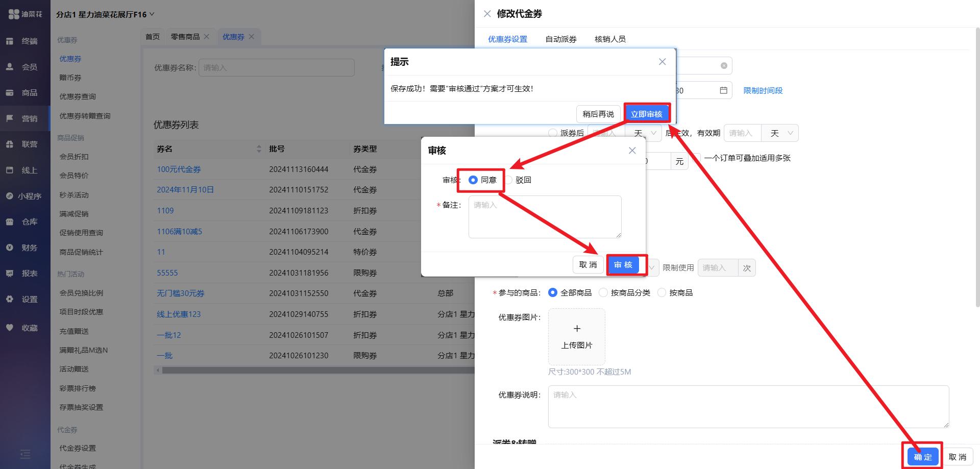Open the 仓库 sidebar icon
The height and width of the screenshot is (469, 980).
[10, 221]
